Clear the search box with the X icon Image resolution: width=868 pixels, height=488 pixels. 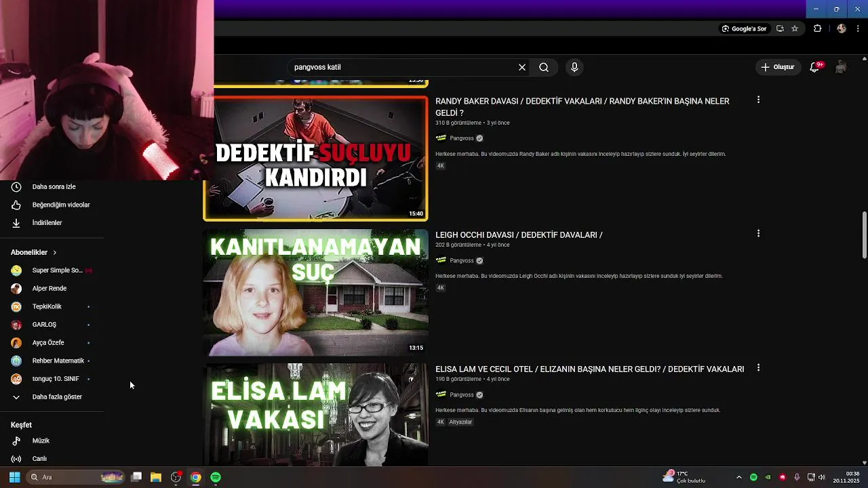[522, 67]
